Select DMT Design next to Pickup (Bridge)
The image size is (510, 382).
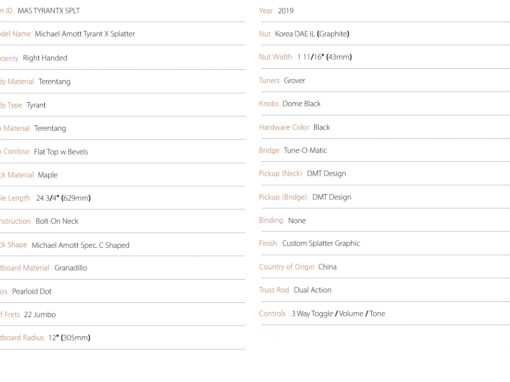coord(332,197)
